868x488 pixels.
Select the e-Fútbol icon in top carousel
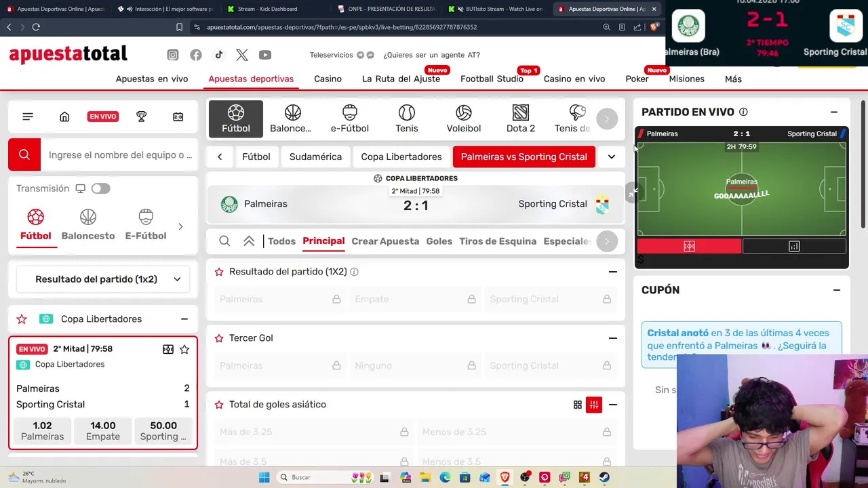(x=350, y=119)
